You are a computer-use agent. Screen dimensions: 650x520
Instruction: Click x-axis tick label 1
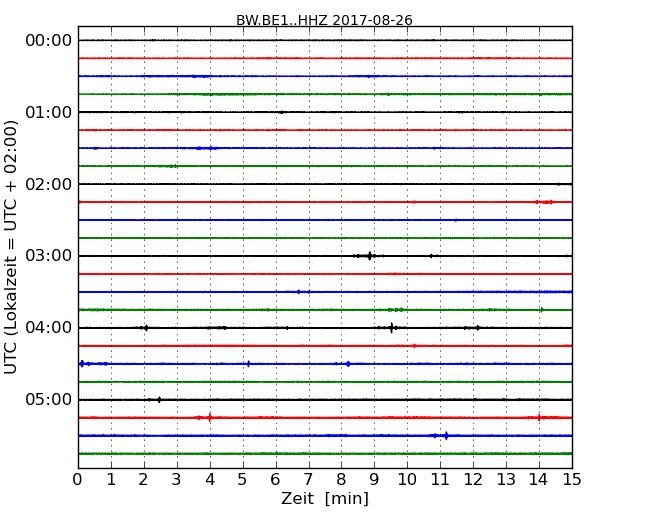coord(111,480)
